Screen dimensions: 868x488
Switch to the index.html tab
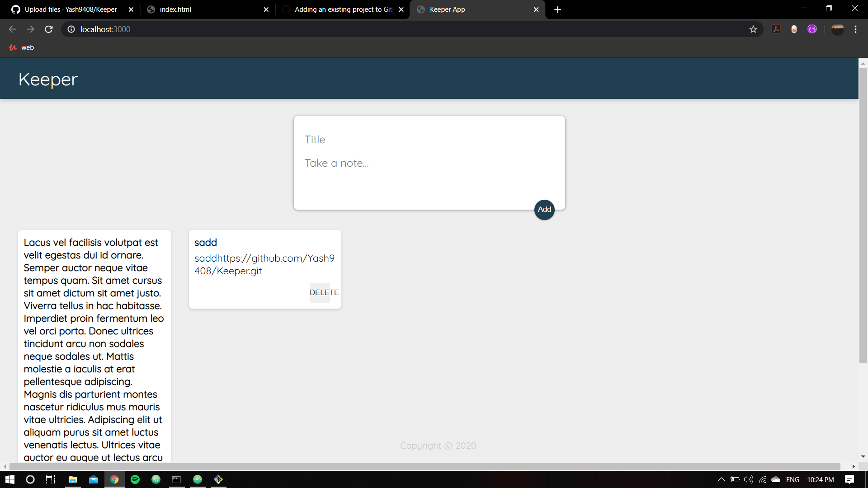(x=207, y=9)
